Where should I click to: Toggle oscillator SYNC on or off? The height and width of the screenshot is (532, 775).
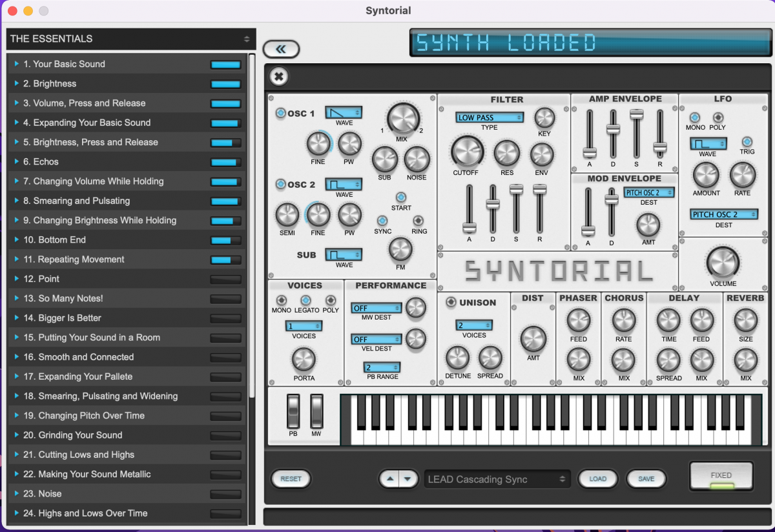coord(382,221)
